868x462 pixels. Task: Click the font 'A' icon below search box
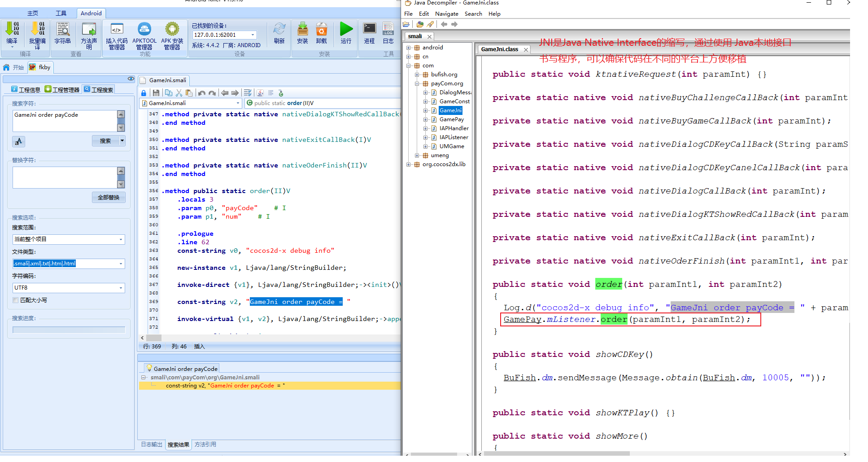[x=18, y=141]
